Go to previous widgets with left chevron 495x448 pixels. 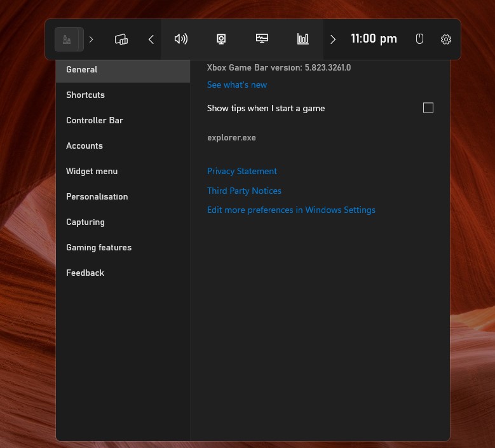point(151,39)
